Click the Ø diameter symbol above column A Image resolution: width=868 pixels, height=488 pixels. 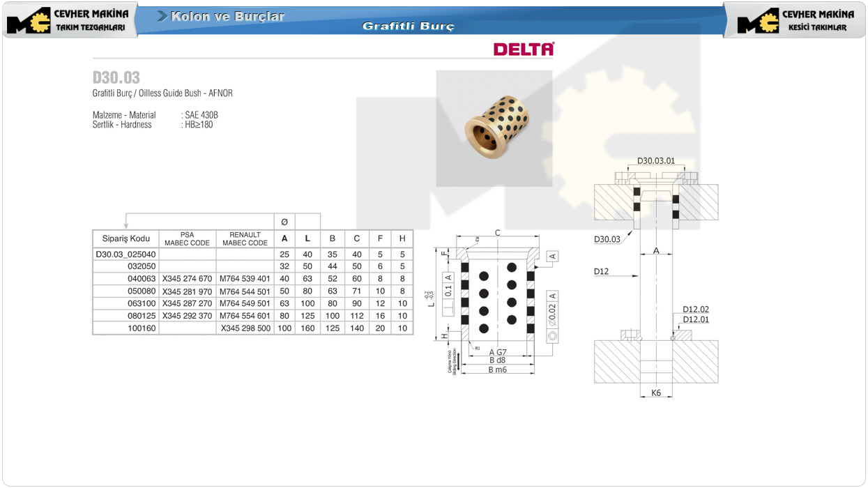click(x=284, y=222)
